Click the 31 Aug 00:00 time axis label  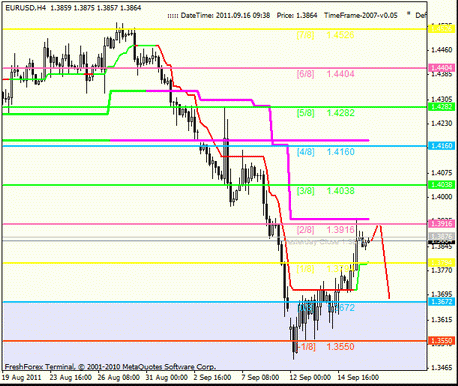pyautogui.click(x=167, y=378)
